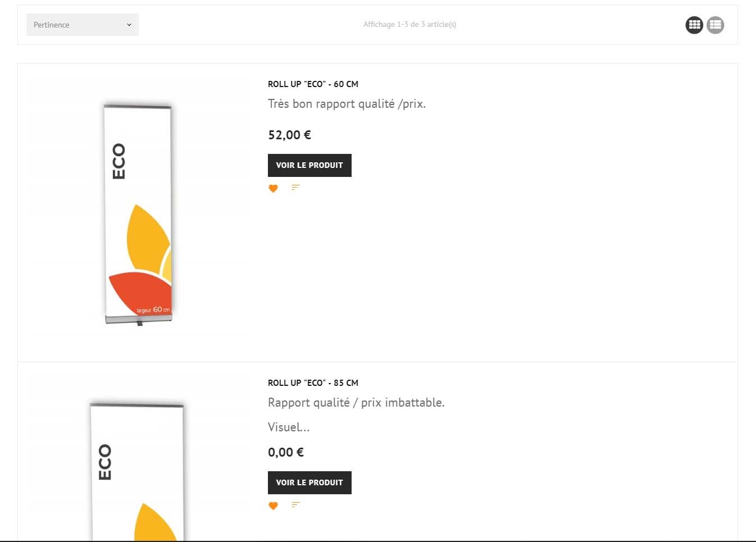Compare the Roll Up ECO 60 cm product

tap(295, 188)
